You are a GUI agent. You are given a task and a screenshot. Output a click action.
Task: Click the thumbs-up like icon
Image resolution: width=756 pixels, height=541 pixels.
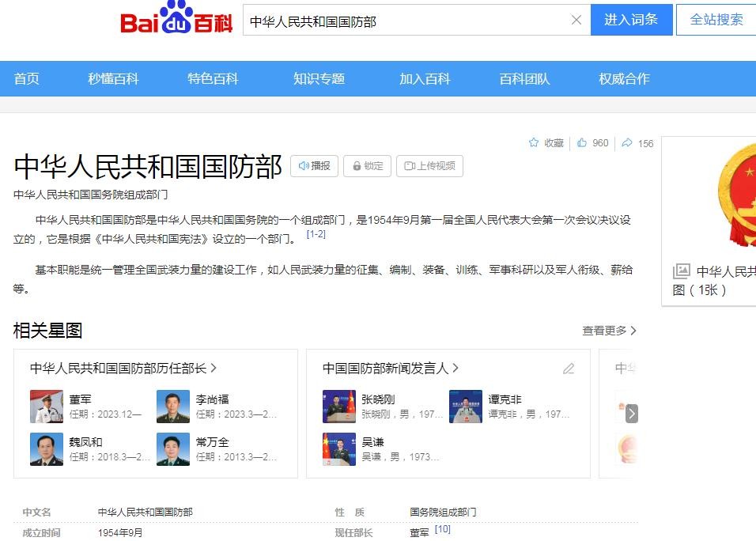[x=582, y=143]
